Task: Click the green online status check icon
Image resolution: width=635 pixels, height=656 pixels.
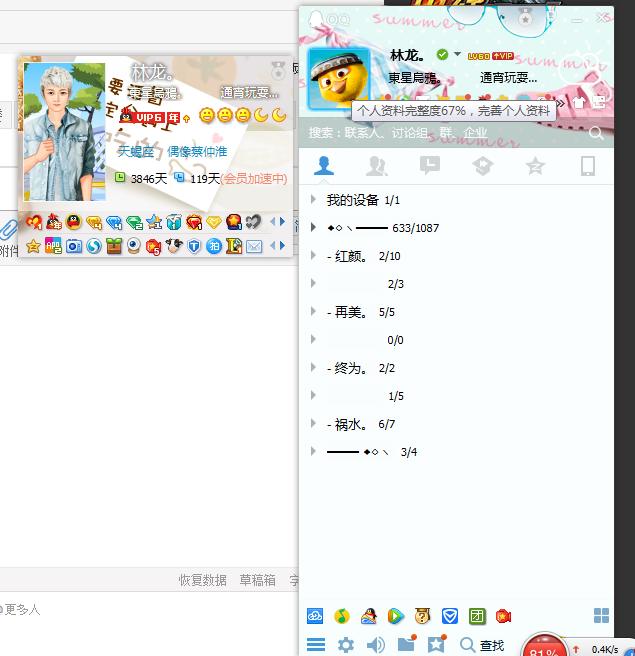Action: click(442, 54)
